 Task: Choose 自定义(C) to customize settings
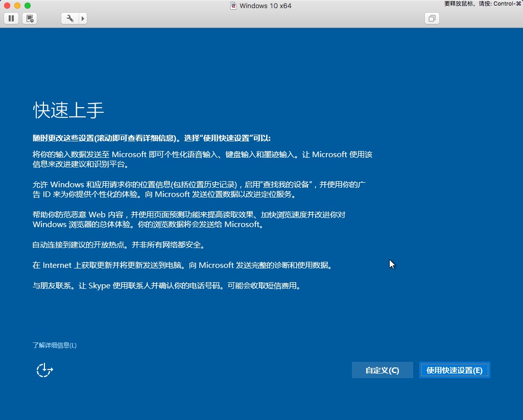pyautogui.click(x=382, y=370)
